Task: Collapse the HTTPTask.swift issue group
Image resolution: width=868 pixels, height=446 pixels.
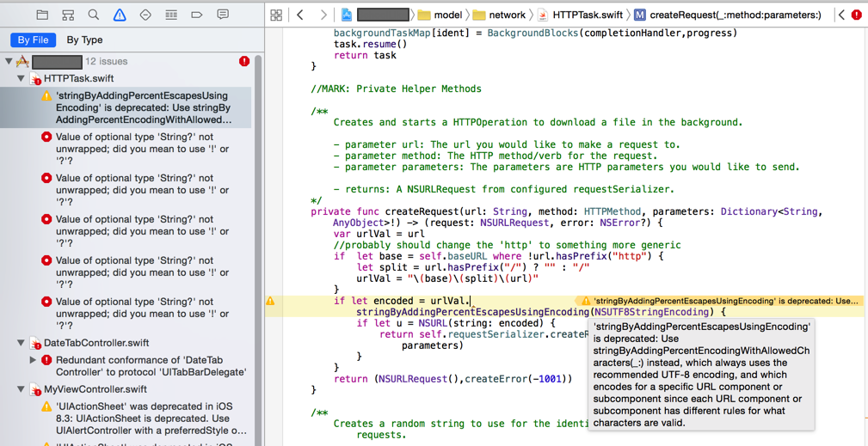Action: 21,78
